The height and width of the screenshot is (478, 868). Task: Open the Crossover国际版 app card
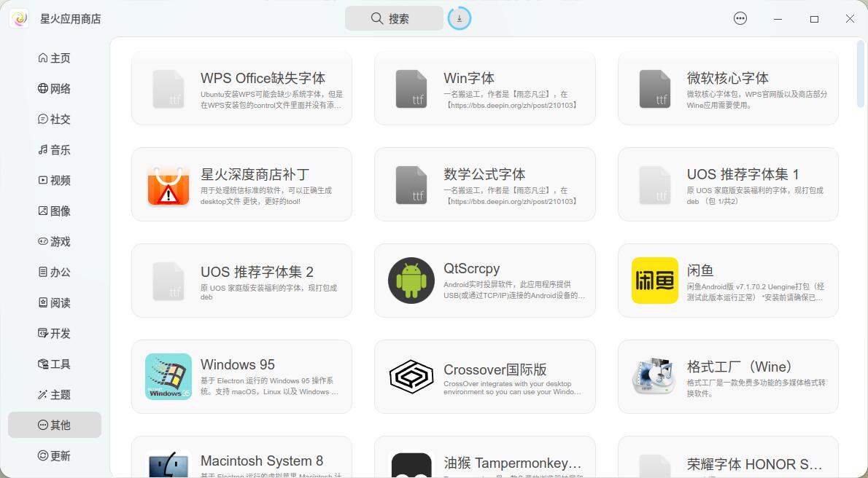click(484, 377)
